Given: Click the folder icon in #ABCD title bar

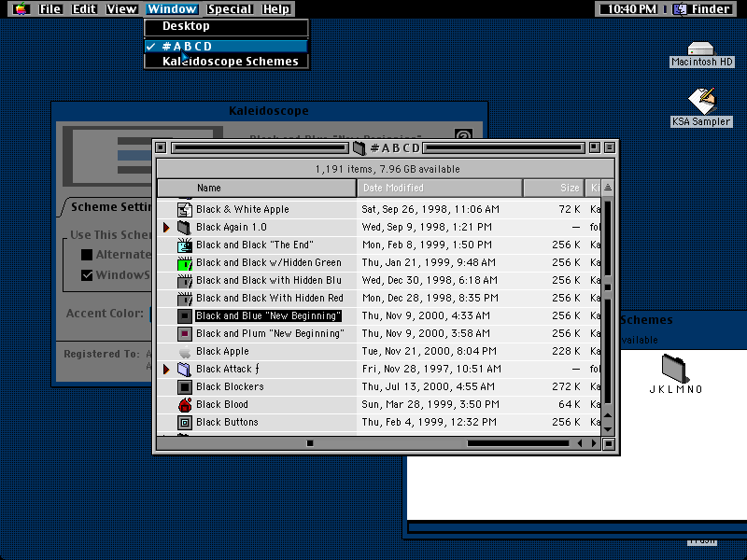Looking at the screenshot, I should click(x=359, y=148).
